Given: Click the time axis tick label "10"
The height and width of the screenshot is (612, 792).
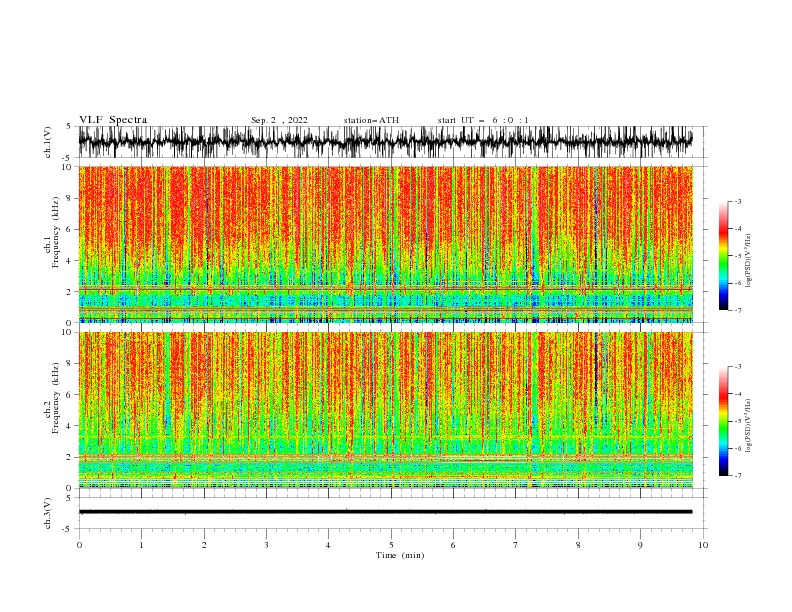Looking at the screenshot, I should click(703, 545).
